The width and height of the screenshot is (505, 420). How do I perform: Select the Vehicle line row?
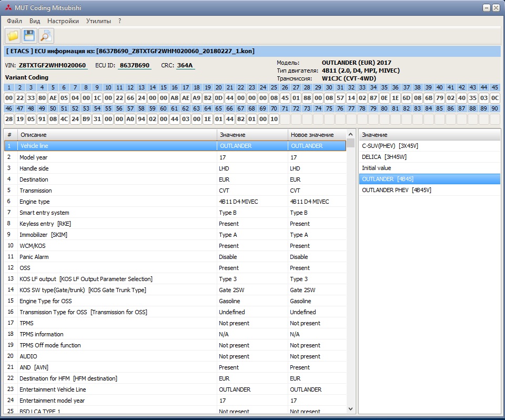(x=175, y=146)
